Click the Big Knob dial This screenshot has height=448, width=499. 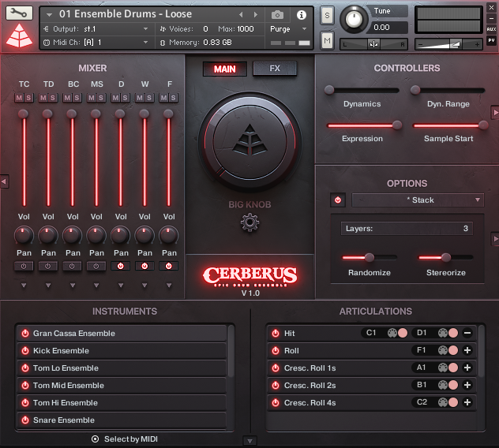coord(249,142)
